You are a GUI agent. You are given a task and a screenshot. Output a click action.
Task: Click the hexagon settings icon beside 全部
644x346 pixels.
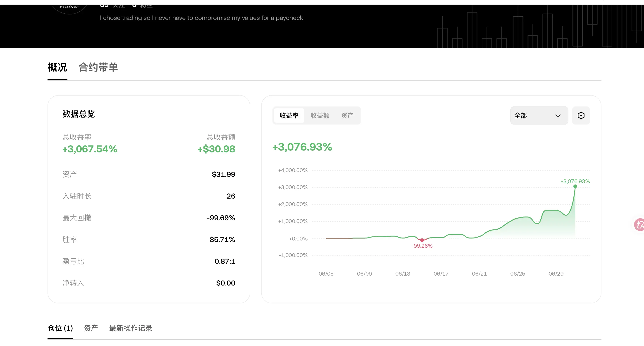(x=581, y=115)
